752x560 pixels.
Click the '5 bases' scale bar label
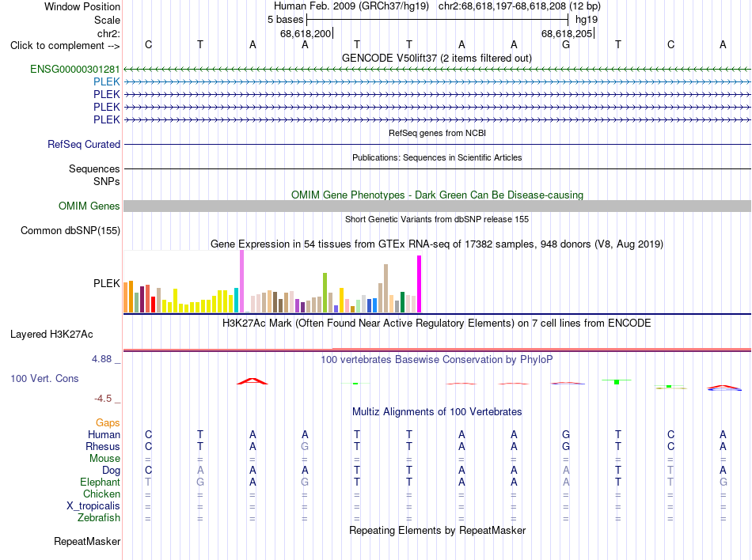click(x=285, y=20)
